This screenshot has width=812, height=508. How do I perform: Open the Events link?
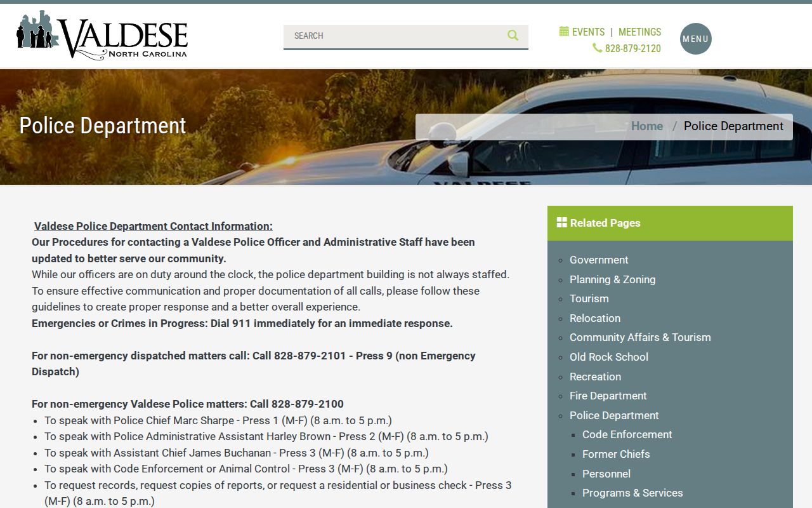[588, 32]
